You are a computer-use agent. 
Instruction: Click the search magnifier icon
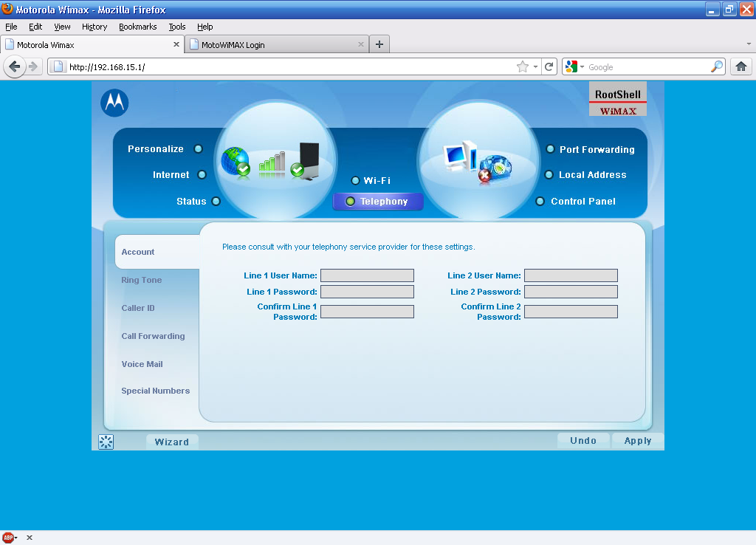(717, 66)
